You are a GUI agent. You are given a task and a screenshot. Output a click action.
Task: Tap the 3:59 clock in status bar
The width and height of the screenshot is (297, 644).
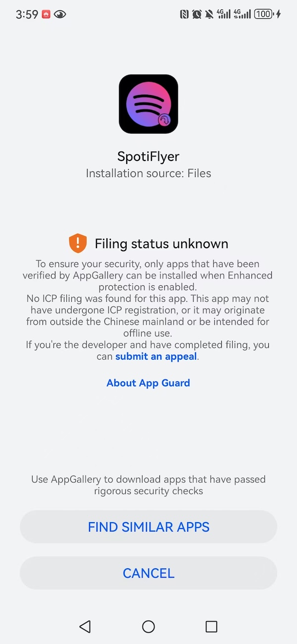pos(27,14)
